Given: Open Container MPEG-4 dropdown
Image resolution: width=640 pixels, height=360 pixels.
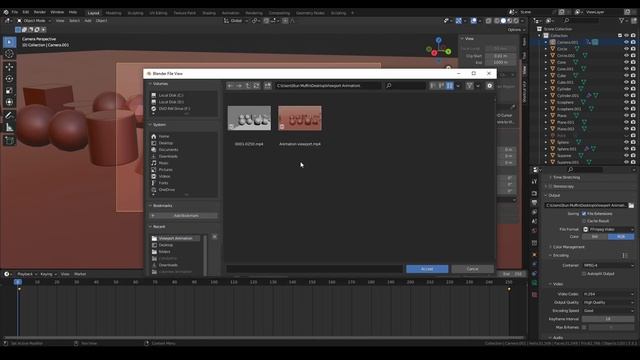Looking at the screenshot, I should coord(608,265).
